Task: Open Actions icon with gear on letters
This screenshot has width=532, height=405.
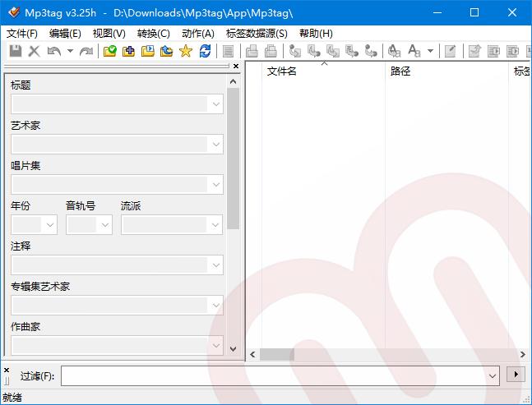Action: click(x=394, y=51)
